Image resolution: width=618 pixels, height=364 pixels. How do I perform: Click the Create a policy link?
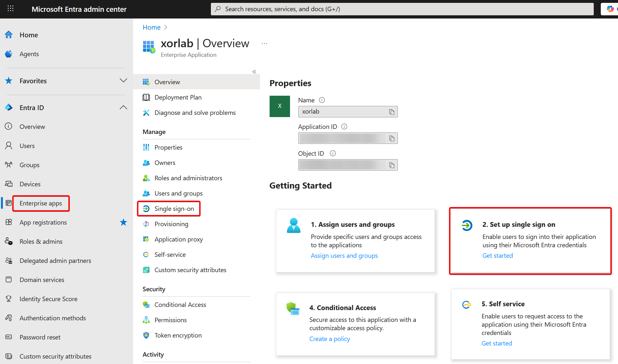pos(330,339)
